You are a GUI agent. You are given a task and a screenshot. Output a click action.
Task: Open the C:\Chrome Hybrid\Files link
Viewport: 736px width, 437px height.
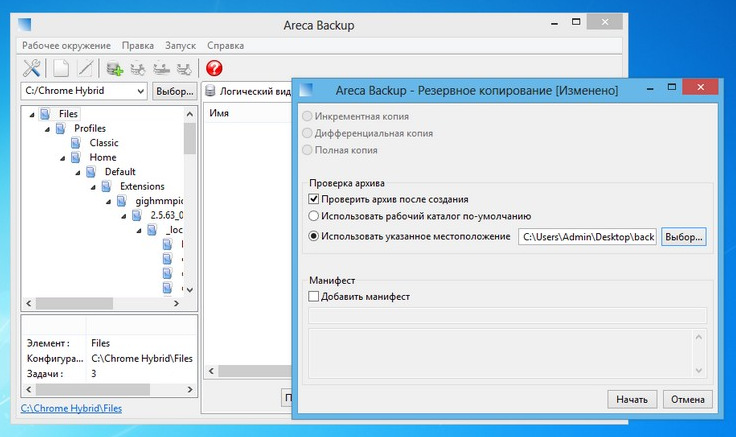[71, 408]
